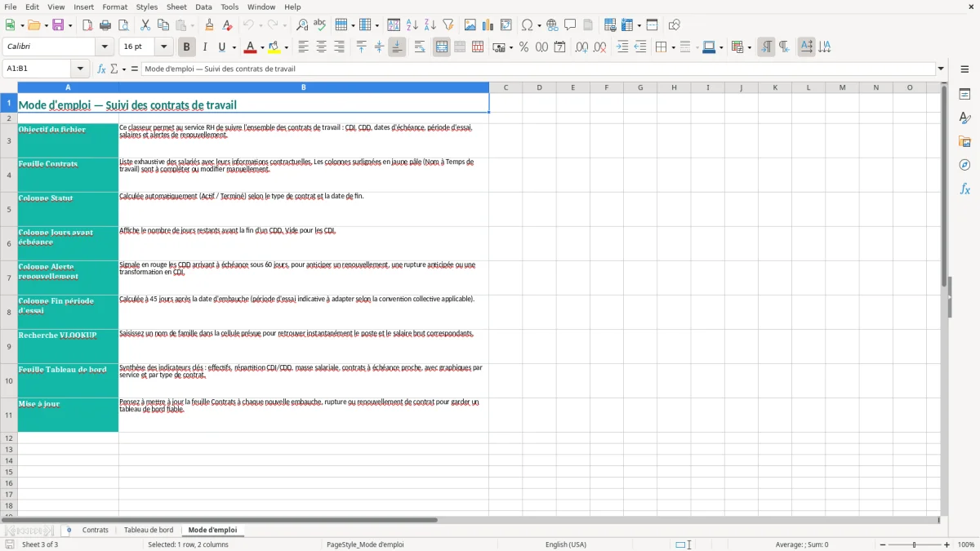Viewport: 980px width, 551px height.
Task: Open sidebar Functions panel
Action: (x=964, y=189)
